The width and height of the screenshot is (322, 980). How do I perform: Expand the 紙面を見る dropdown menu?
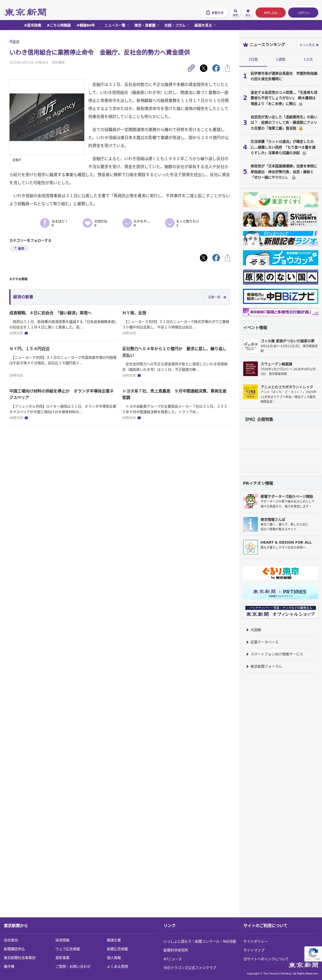[205, 26]
